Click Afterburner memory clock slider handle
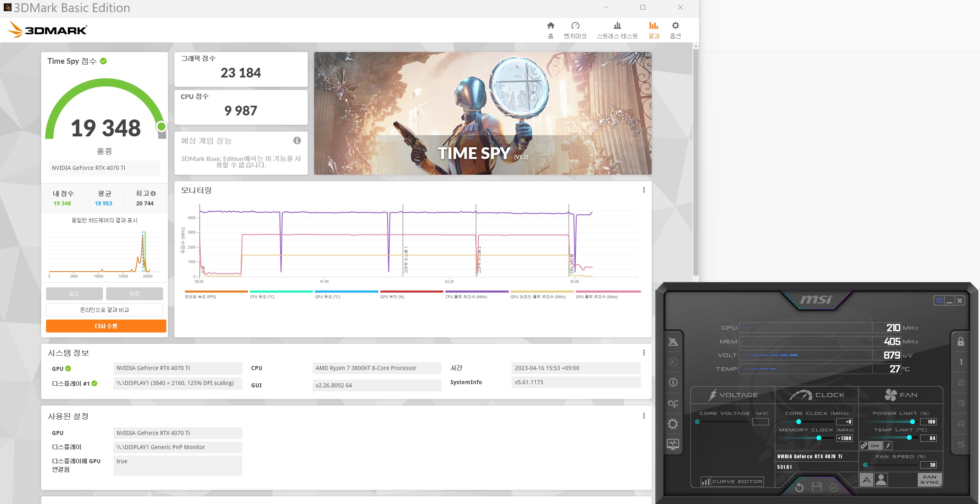The image size is (980, 504). point(819,438)
